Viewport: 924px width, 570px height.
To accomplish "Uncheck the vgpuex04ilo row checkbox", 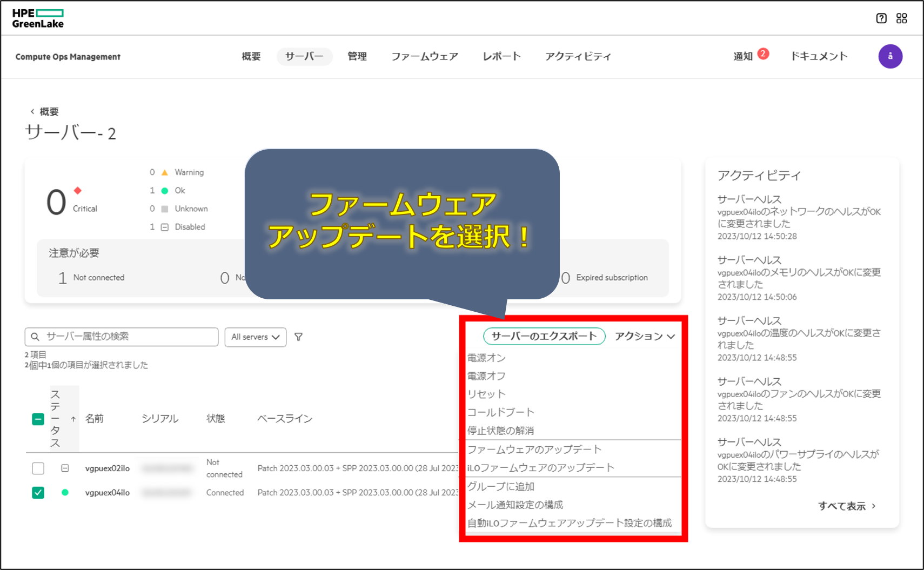I will click(38, 493).
